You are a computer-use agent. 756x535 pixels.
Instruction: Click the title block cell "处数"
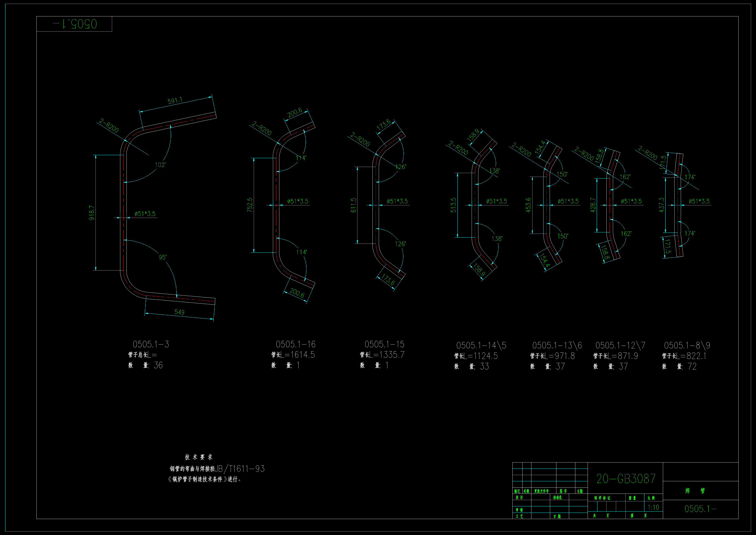[x=526, y=491]
